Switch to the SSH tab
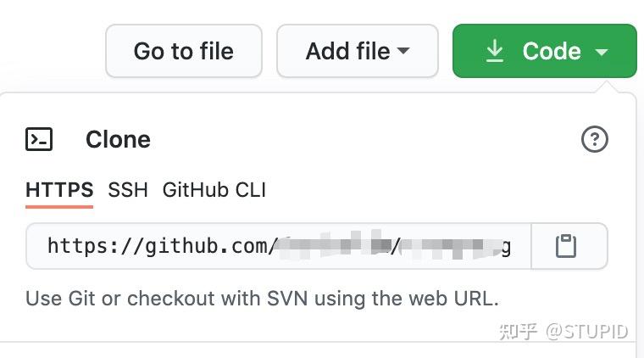Image resolution: width=644 pixels, height=358 pixels. tap(128, 190)
